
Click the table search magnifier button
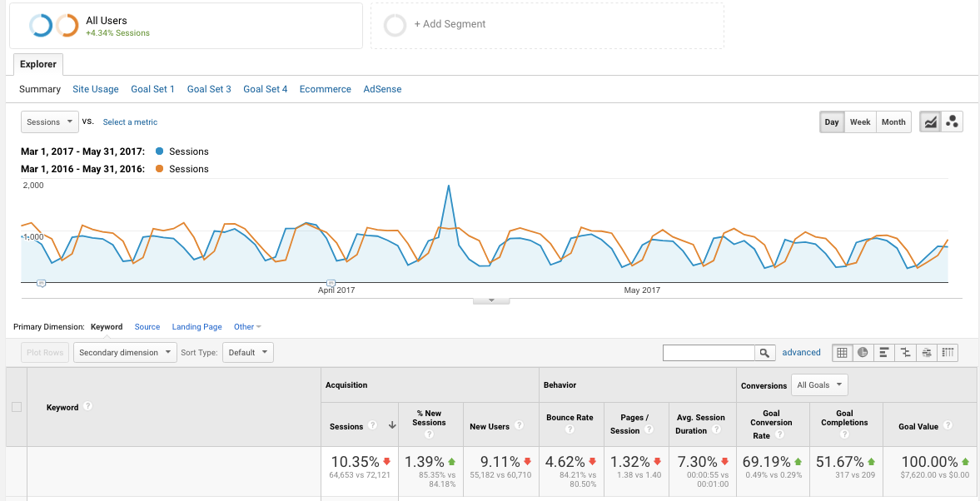point(764,353)
